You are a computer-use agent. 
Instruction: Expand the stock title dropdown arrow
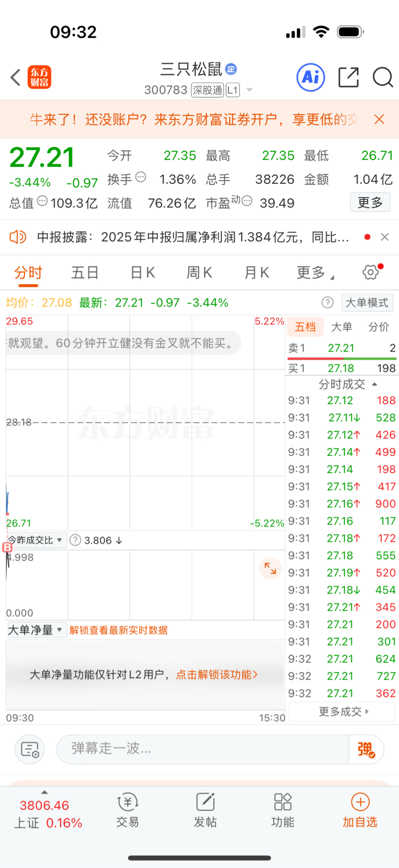coord(249,90)
